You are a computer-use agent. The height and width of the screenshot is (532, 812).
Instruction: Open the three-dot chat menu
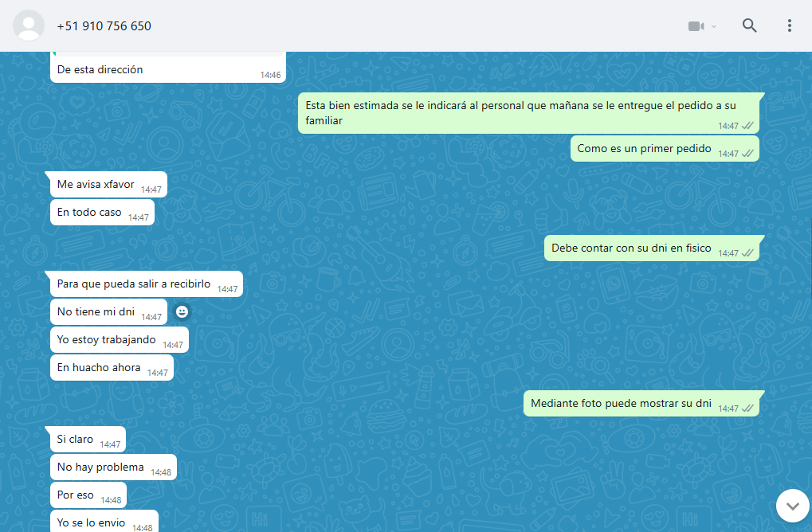pyautogui.click(x=789, y=25)
